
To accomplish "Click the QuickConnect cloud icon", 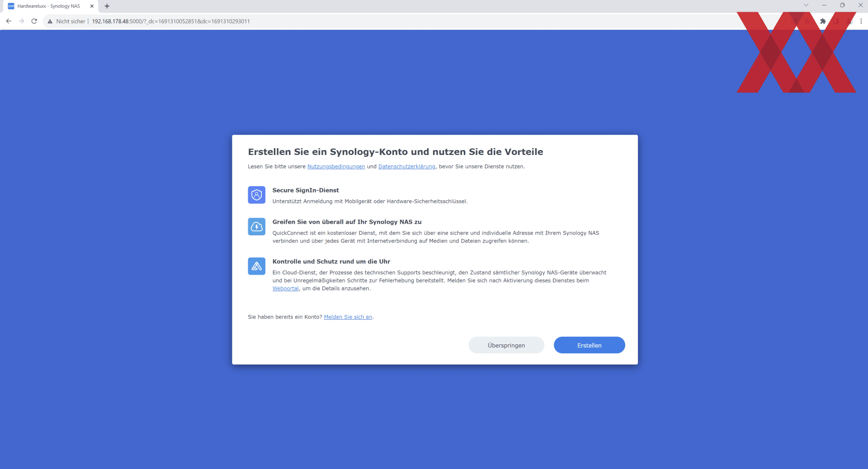I will click(256, 227).
